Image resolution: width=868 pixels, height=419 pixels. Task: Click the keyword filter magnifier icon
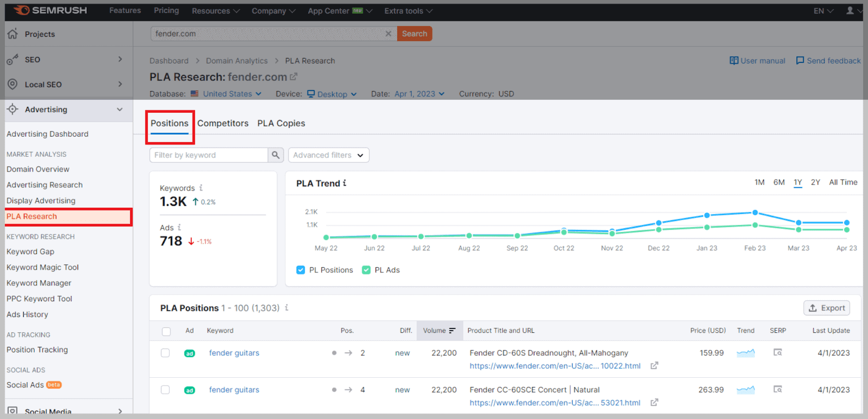276,155
